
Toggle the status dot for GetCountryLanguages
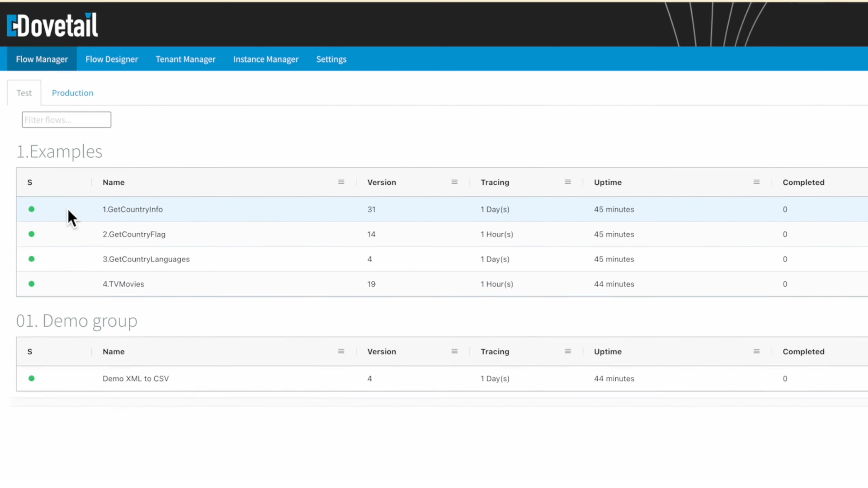point(31,259)
